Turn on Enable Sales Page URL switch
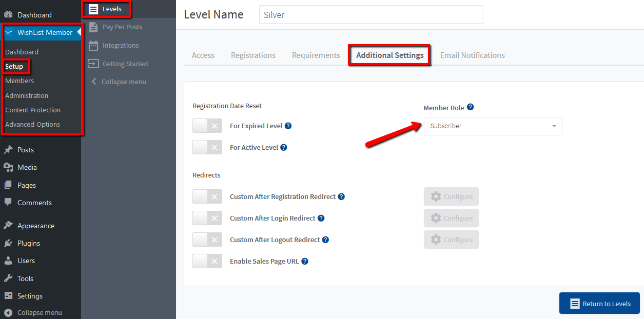This screenshot has height=319, width=644. 207,262
